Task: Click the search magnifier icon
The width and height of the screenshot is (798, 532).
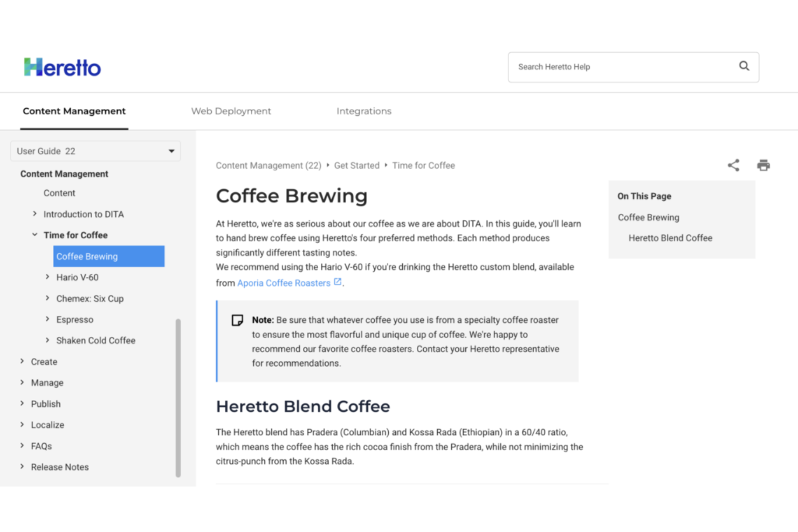Action: [x=744, y=66]
